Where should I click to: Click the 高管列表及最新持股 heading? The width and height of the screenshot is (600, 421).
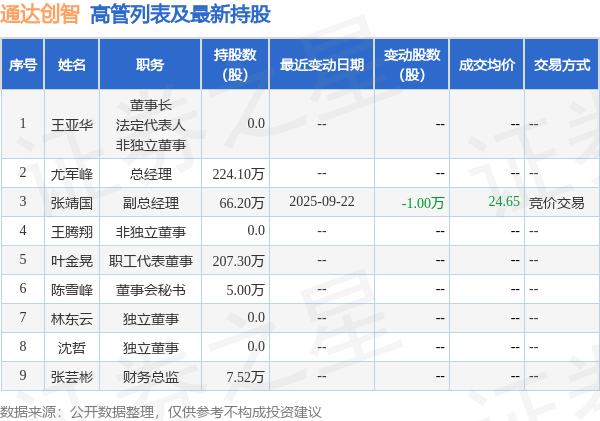[x=180, y=15]
